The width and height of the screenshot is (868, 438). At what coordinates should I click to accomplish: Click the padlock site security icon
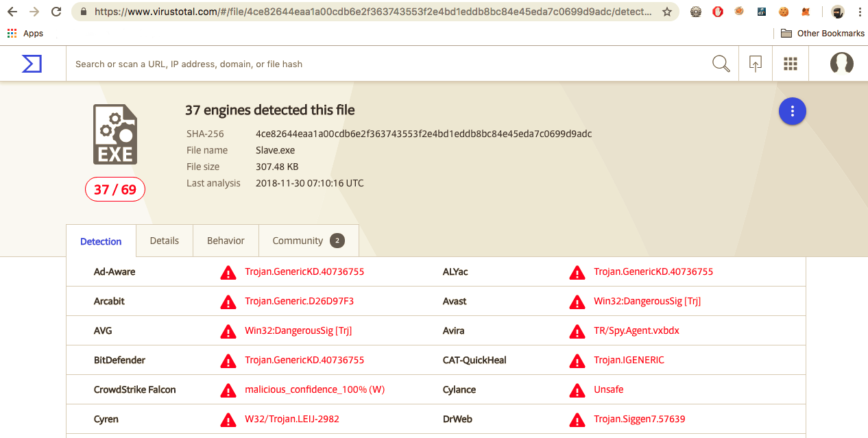[84, 12]
